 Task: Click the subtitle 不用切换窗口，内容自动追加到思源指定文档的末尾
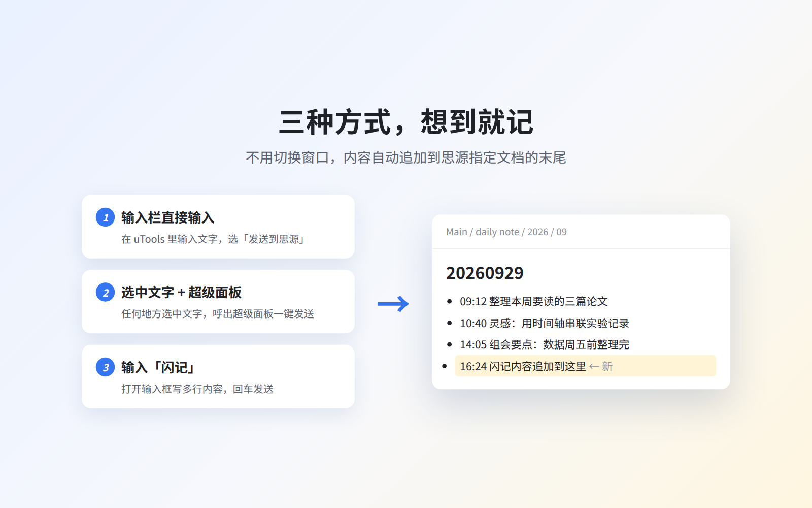tap(406, 157)
